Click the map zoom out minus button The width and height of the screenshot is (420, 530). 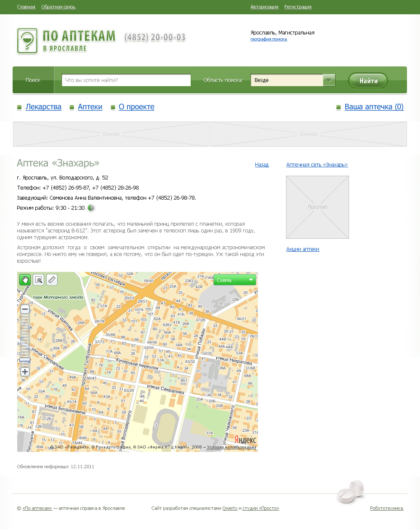pos(25,309)
